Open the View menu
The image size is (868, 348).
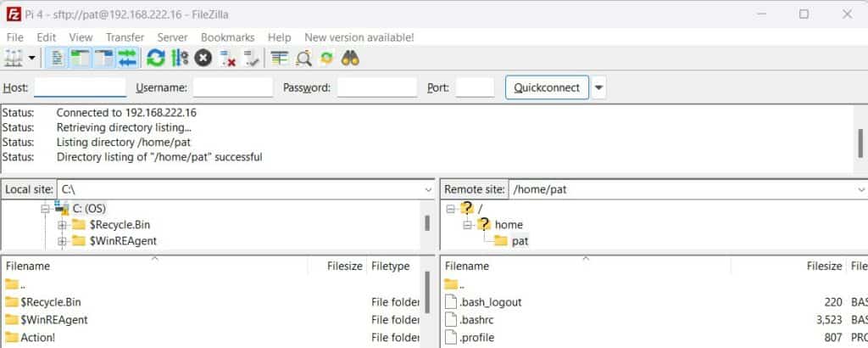pyautogui.click(x=81, y=37)
